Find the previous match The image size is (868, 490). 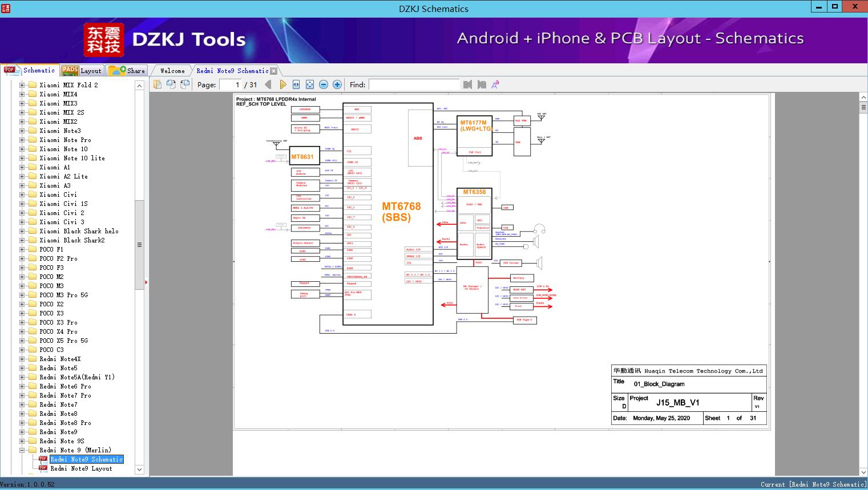(468, 84)
